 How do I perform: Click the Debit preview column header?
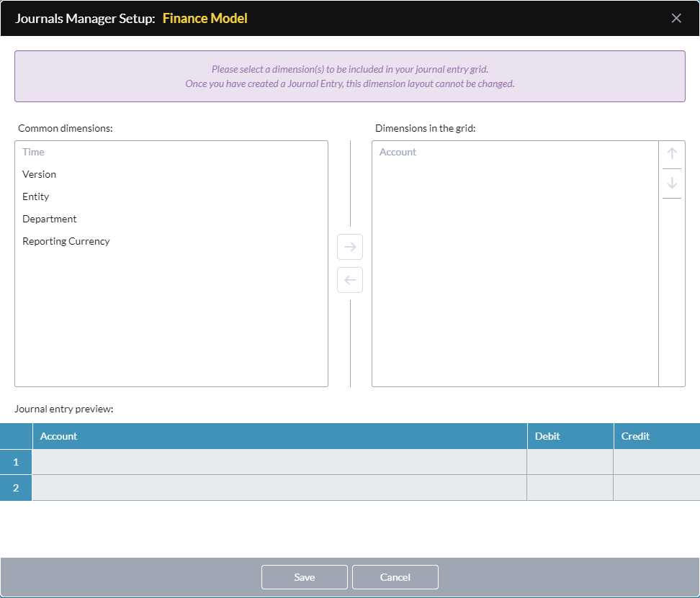point(570,436)
